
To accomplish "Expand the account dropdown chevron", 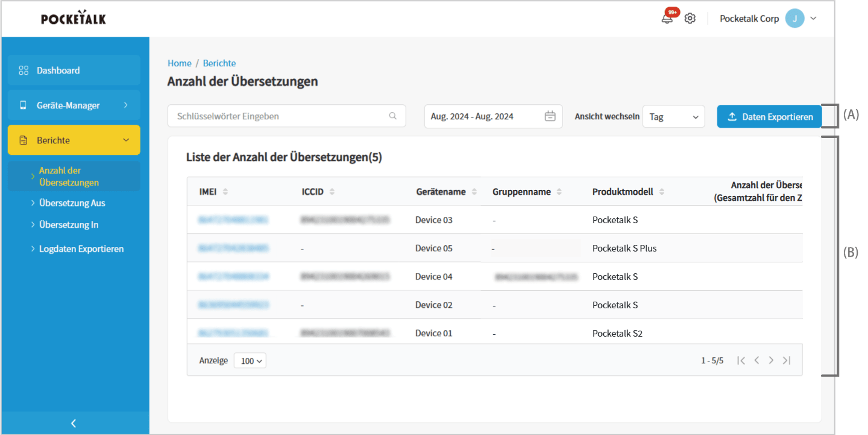I will click(x=813, y=18).
